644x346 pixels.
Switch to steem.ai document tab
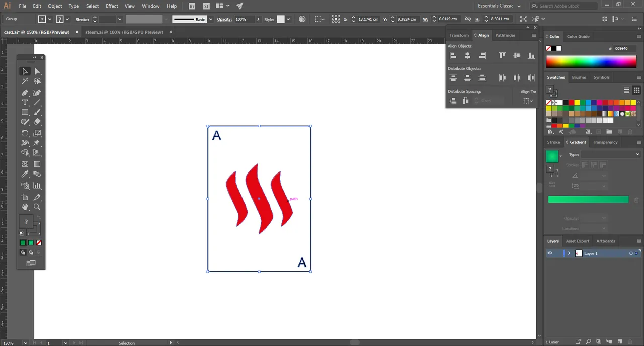click(124, 32)
